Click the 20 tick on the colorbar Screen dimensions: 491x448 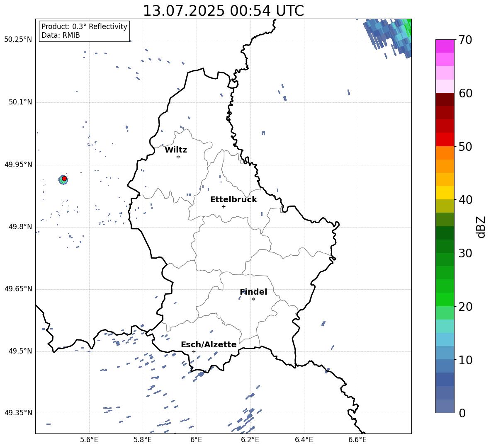[x=465, y=307]
